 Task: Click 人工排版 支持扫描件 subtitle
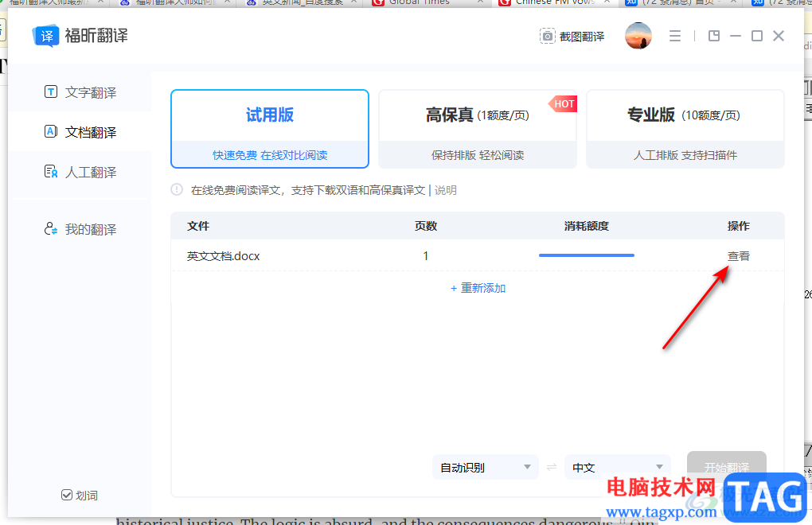click(685, 154)
